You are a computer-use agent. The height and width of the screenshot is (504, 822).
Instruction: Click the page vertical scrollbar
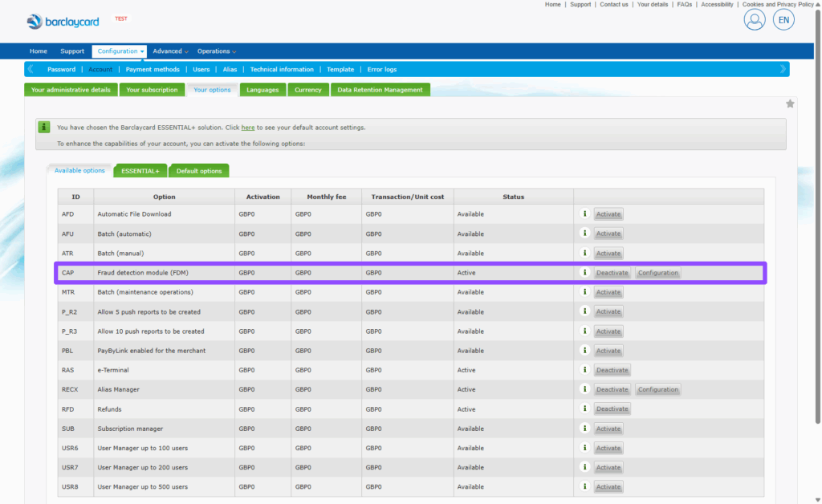coord(818,215)
